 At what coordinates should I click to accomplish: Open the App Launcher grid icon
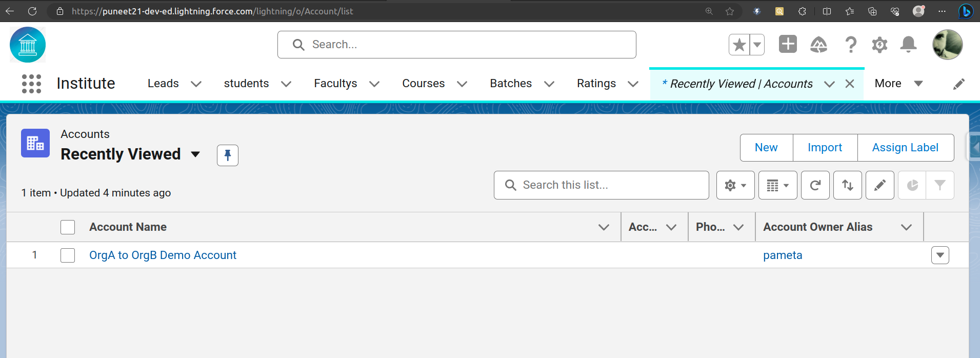tap(31, 84)
